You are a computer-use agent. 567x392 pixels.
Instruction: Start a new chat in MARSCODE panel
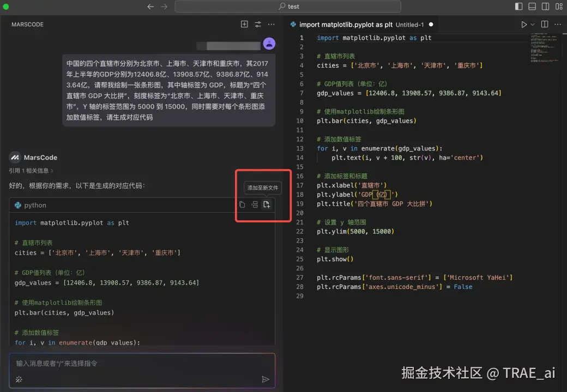point(244,24)
